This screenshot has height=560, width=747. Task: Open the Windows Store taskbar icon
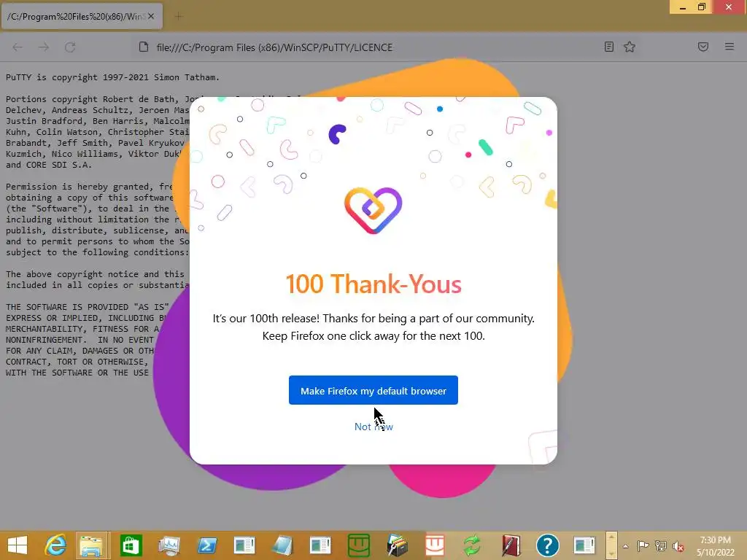(x=131, y=545)
